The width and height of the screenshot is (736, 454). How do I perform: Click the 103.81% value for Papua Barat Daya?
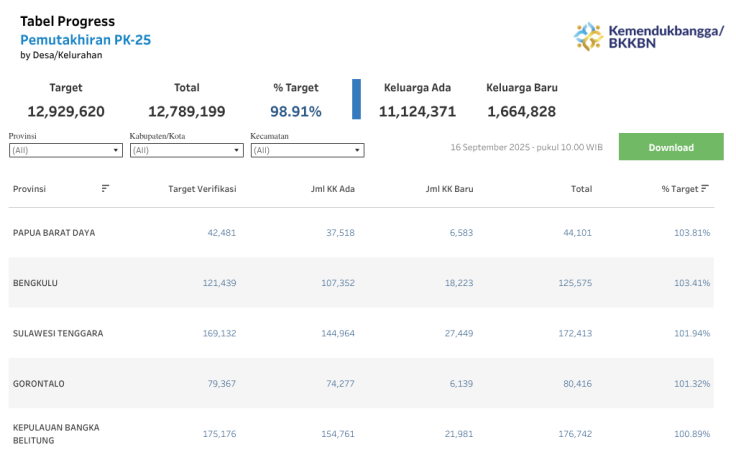click(691, 233)
